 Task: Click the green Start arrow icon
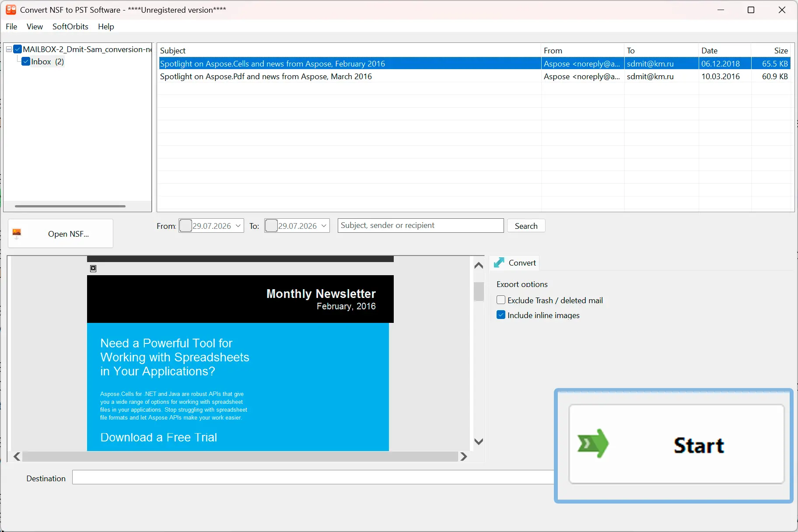pos(593,444)
